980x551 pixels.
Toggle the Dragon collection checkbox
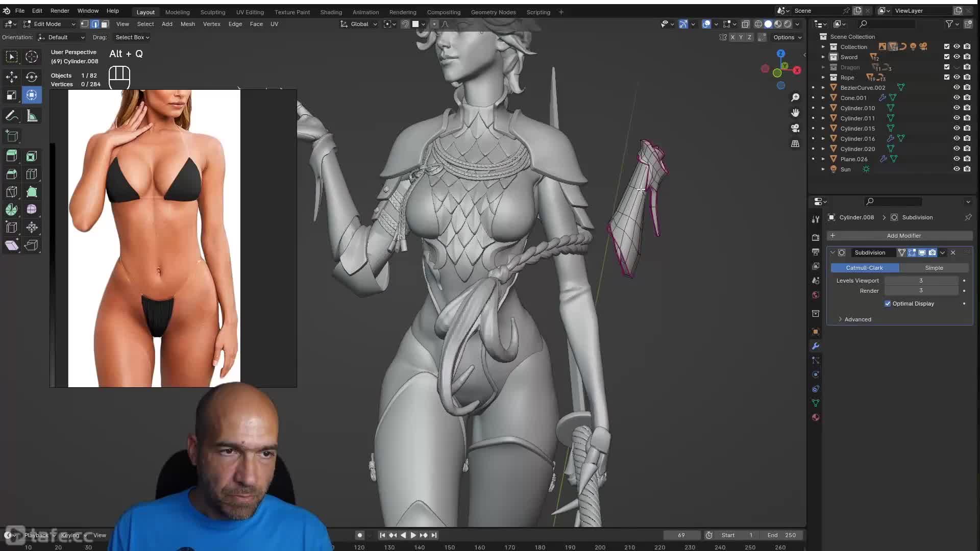pyautogui.click(x=947, y=67)
